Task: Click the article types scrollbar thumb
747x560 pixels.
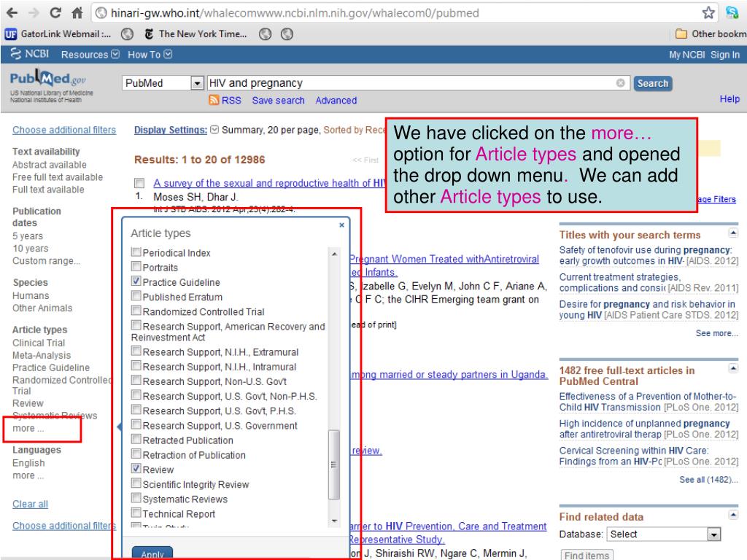Action: [x=334, y=464]
